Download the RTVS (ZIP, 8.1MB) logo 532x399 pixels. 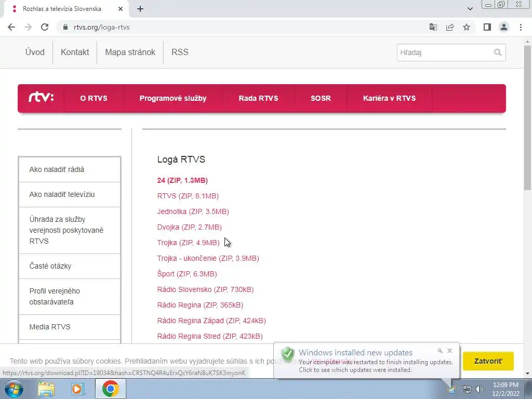(x=188, y=196)
